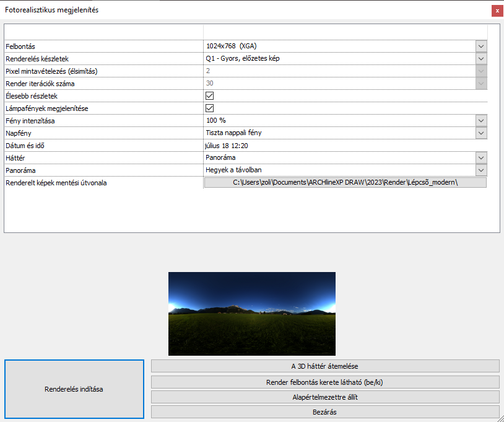Expand the Felbontás resolution dropdown
This screenshot has width=504, height=422.
pos(481,46)
